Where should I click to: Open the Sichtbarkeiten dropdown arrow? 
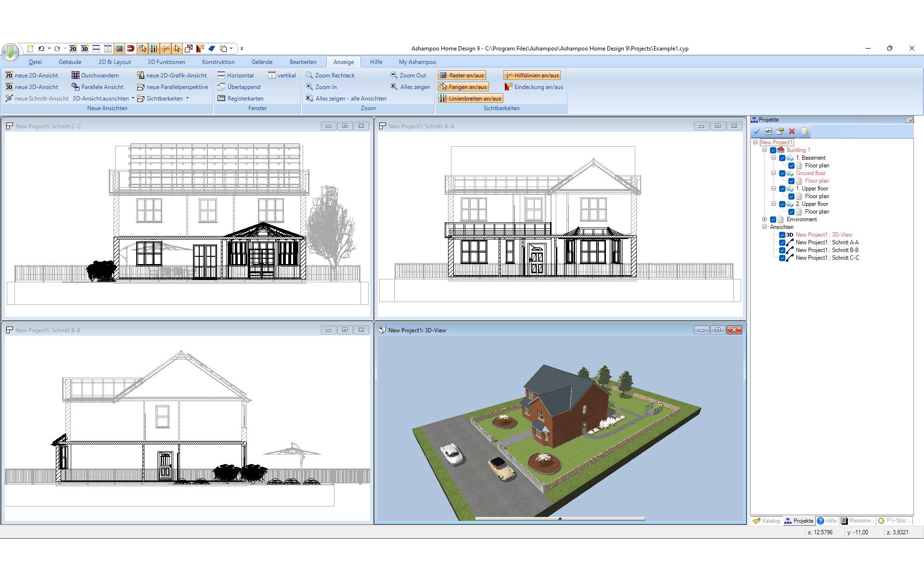click(x=187, y=99)
